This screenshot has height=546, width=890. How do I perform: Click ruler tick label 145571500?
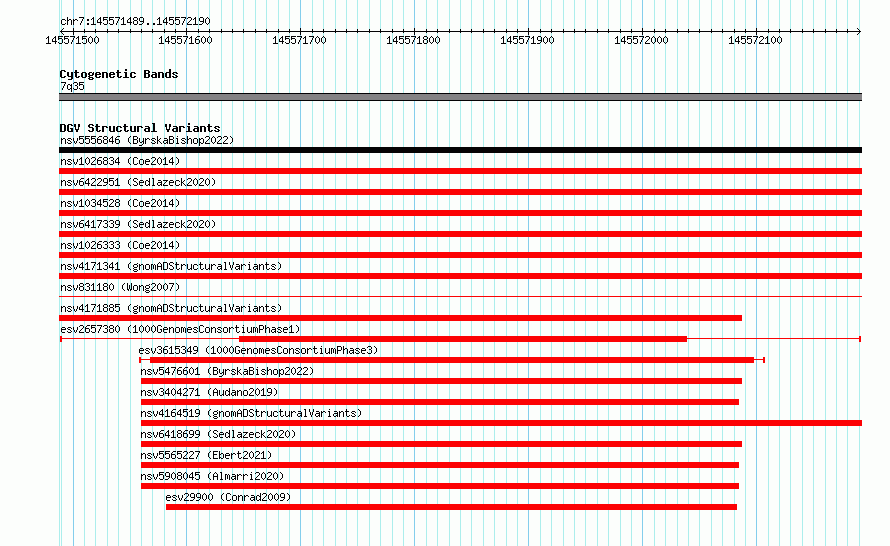coord(72,40)
